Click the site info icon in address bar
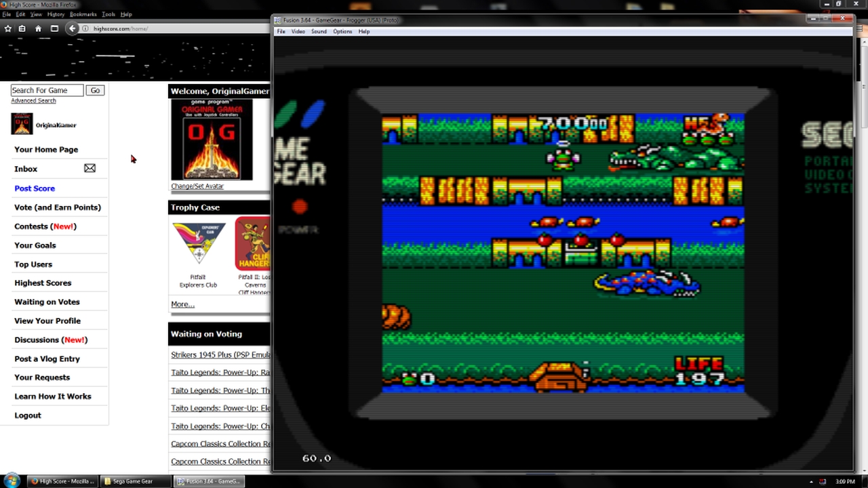The width and height of the screenshot is (868, 488). coord(85,28)
